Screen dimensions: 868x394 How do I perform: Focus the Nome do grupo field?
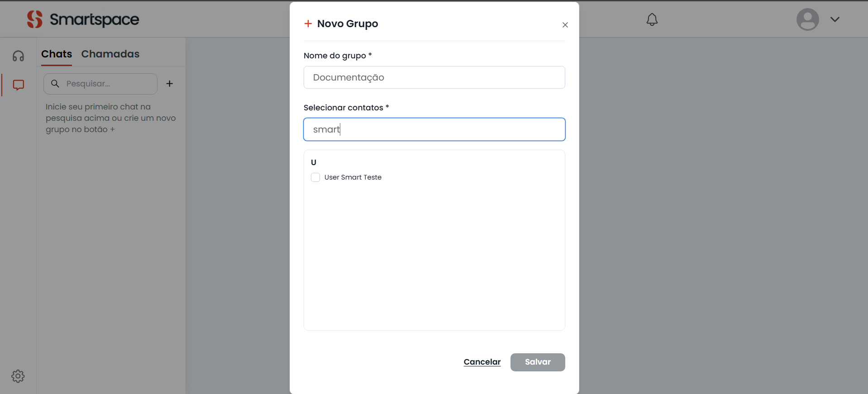tap(434, 77)
